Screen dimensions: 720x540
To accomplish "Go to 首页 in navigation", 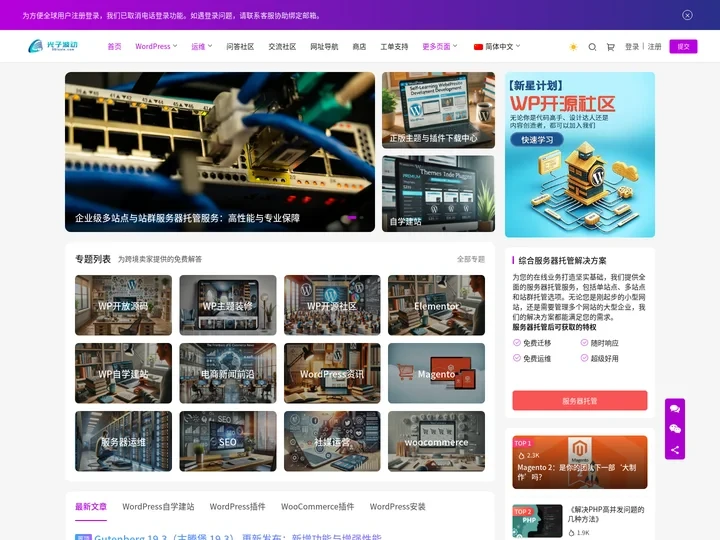I will [x=114, y=46].
